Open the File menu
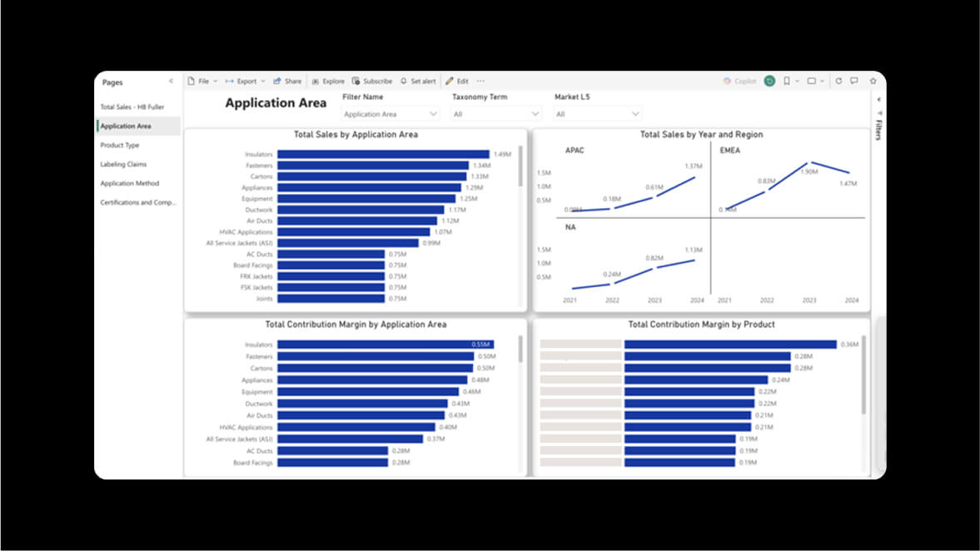Image resolution: width=980 pixels, height=551 pixels. click(x=201, y=82)
